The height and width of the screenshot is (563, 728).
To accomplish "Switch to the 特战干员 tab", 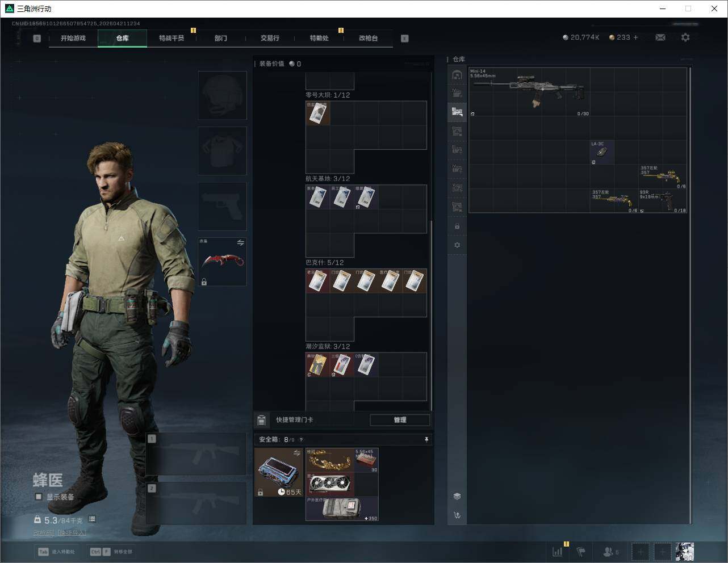I will [x=171, y=38].
